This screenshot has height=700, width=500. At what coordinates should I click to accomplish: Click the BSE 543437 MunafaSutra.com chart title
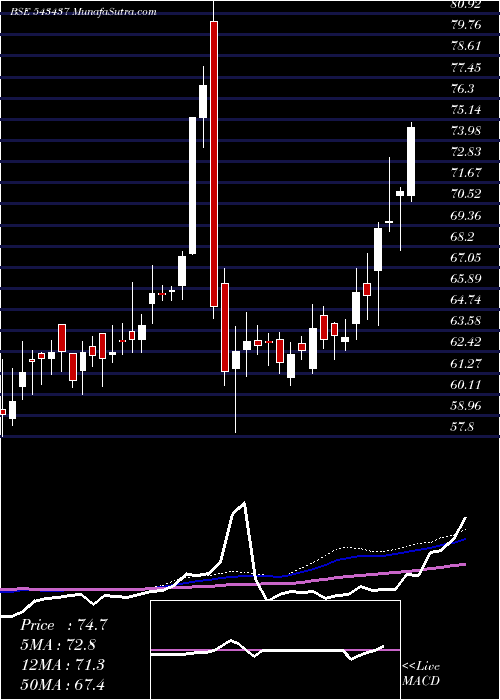coord(83,12)
